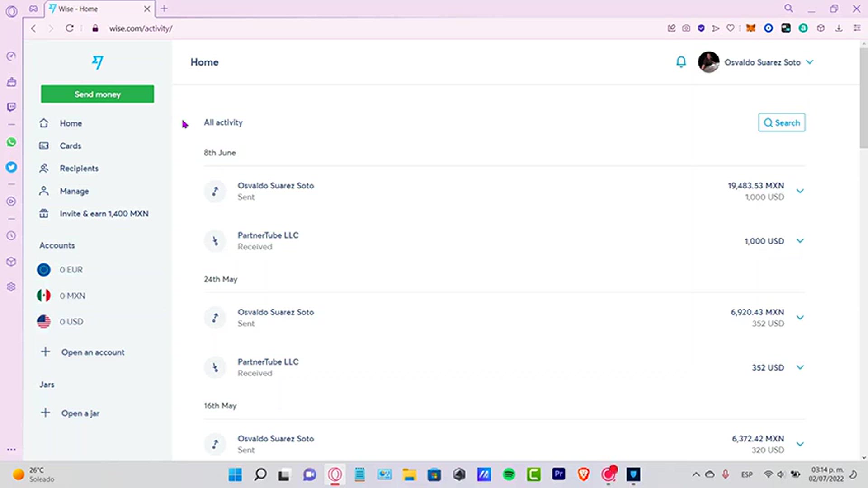Click PartnerTube LLC row under 24th May
Screen dimensions: 868x488
tap(504, 367)
